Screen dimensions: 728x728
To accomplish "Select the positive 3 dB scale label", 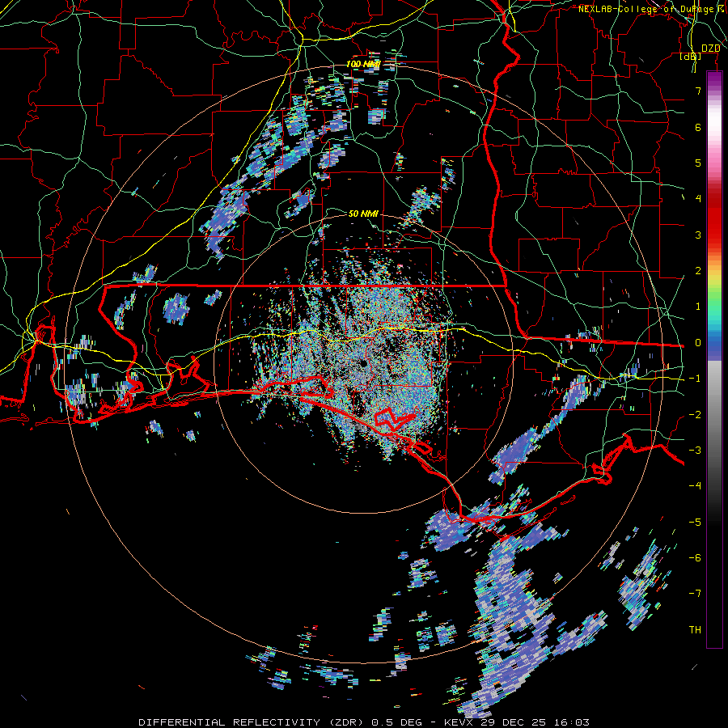I will coord(698,235).
